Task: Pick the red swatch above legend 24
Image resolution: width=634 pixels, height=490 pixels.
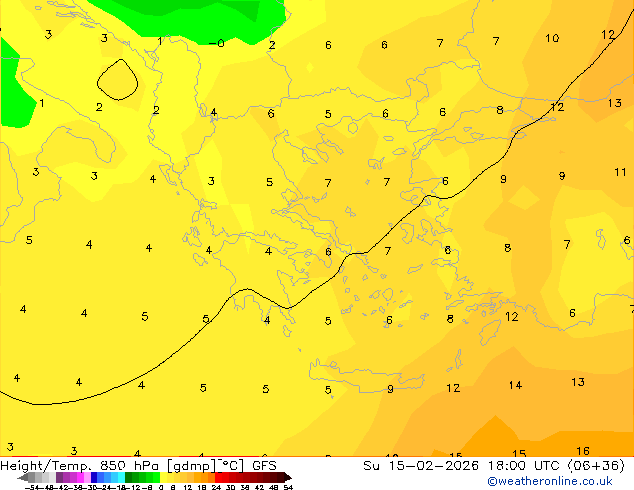Action: pyautogui.click(x=218, y=477)
